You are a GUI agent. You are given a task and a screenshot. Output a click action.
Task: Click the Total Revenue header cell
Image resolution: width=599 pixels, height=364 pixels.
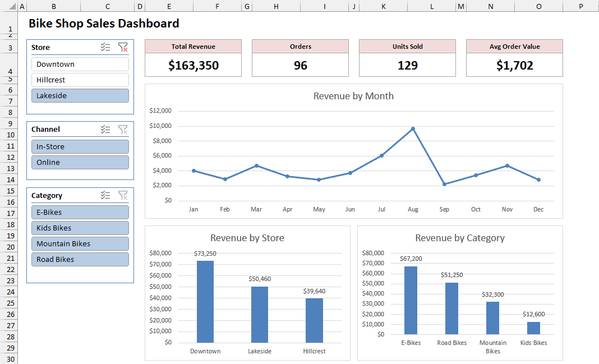point(193,46)
